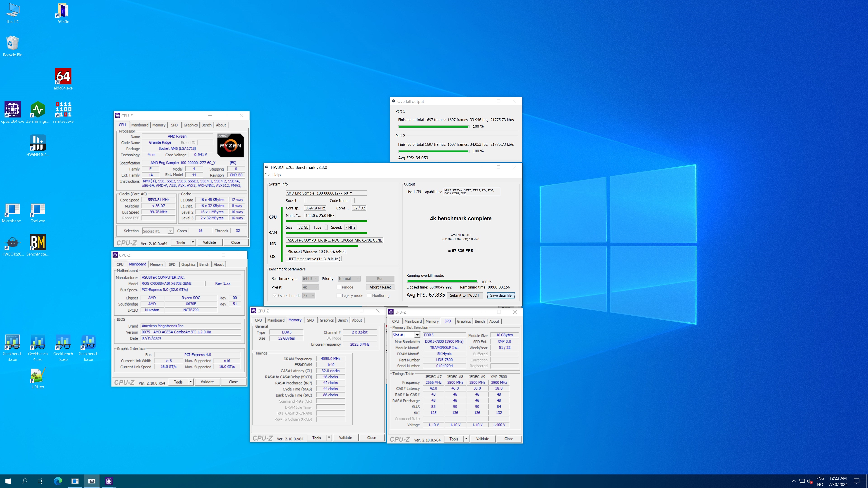Launch BenchMate desktop shortcut
Viewport: 868px width, 488px height.
[38, 246]
